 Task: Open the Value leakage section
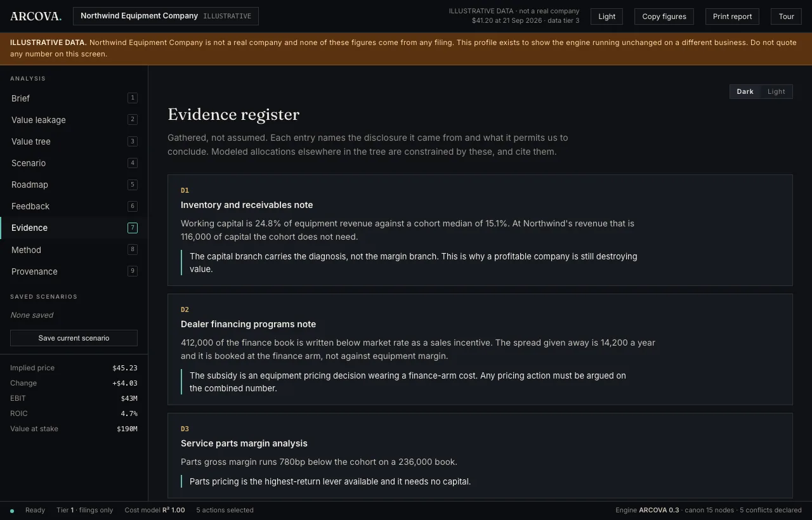coord(74,120)
